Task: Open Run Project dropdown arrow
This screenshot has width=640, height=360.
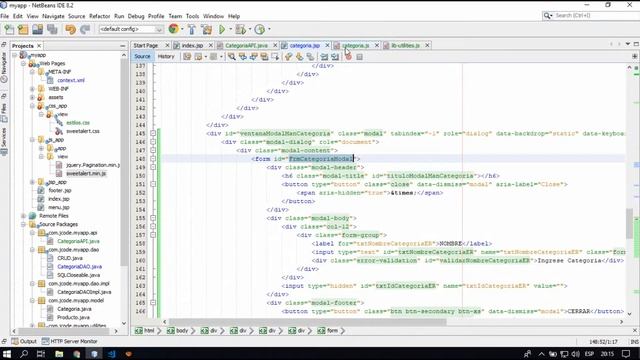Action: click(230, 29)
